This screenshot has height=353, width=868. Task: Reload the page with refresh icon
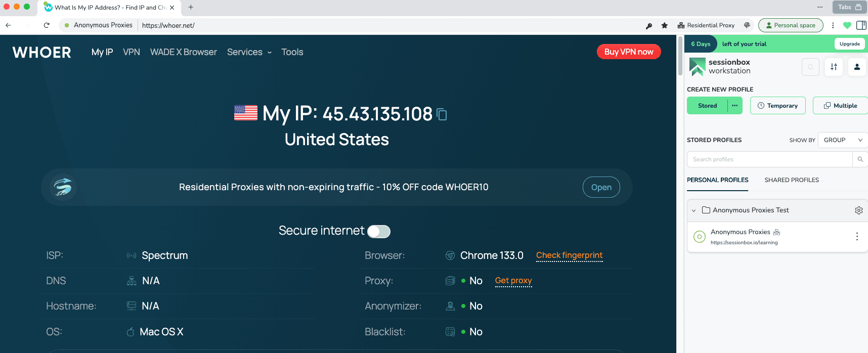47,25
